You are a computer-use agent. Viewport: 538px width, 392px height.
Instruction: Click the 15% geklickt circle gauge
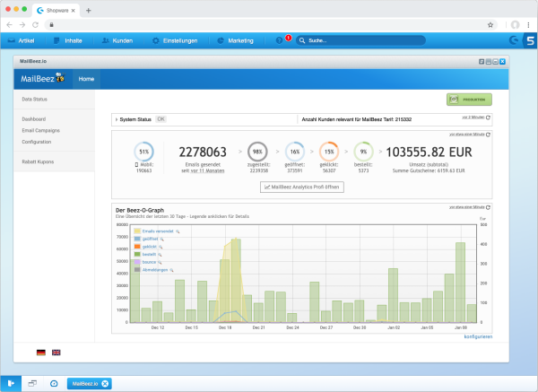pyautogui.click(x=329, y=152)
